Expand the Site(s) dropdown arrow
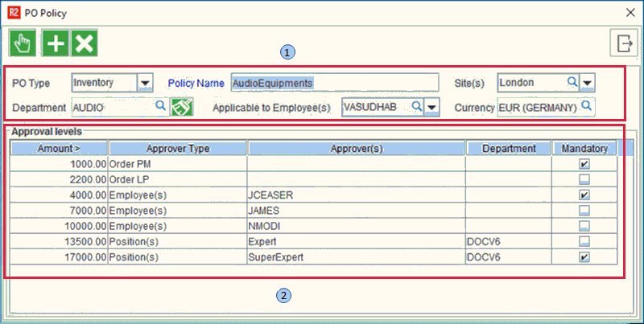 pyautogui.click(x=588, y=82)
